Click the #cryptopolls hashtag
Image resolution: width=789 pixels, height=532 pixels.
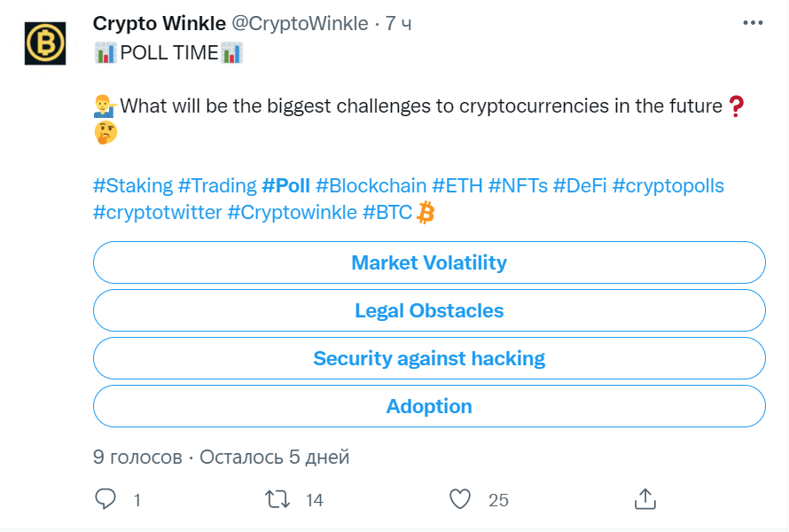tap(668, 186)
